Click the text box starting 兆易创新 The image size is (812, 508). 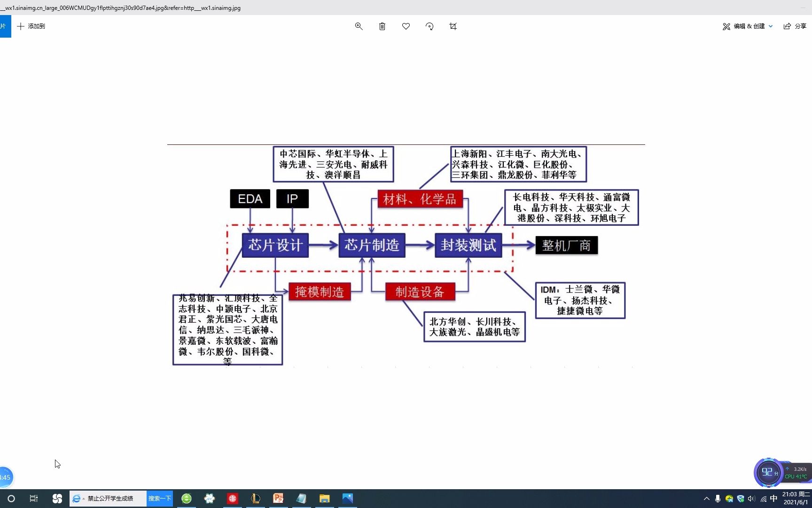point(227,330)
